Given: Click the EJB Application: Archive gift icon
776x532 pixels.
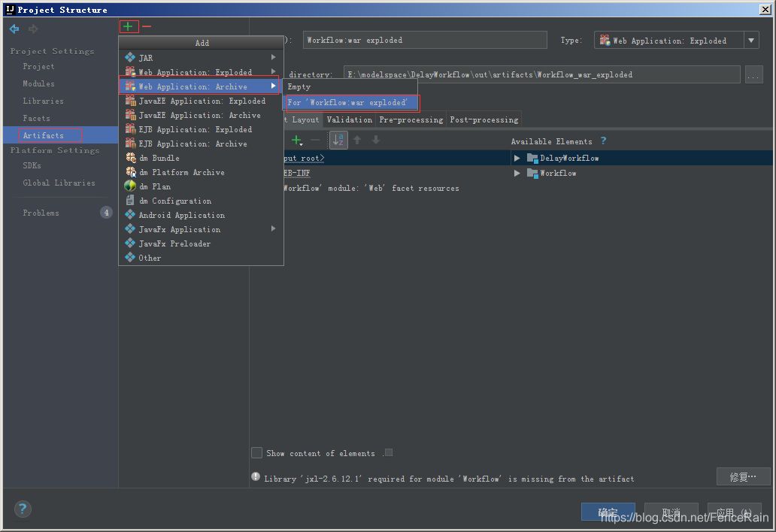Looking at the screenshot, I should pos(130,144).
